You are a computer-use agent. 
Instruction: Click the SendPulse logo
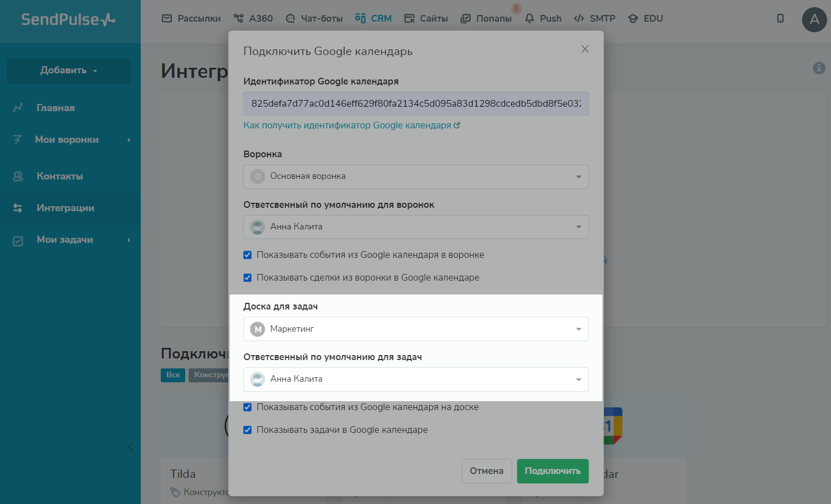point(68,20)
